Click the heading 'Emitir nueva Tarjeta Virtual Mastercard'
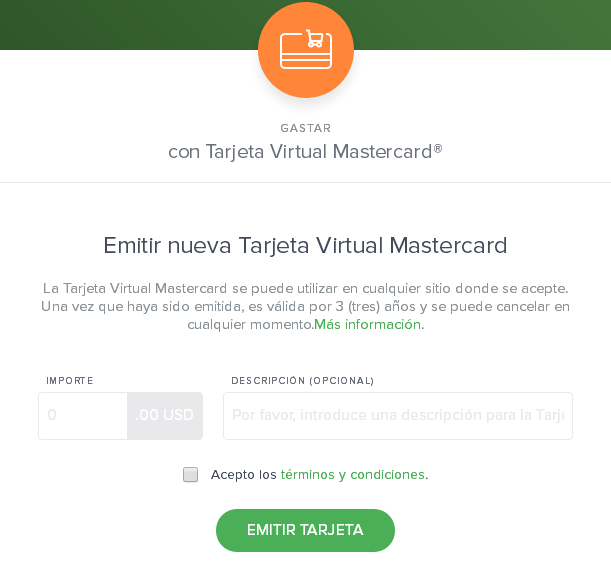611x561 pixels. coord(306,246)
